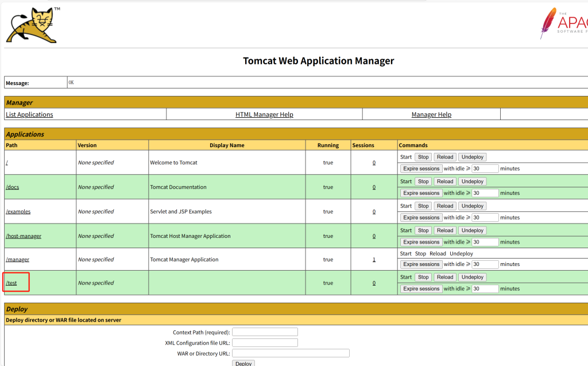Stop the /docs application
The height and width of the screenshot is (366, 588).
click(x=423, y=182)
